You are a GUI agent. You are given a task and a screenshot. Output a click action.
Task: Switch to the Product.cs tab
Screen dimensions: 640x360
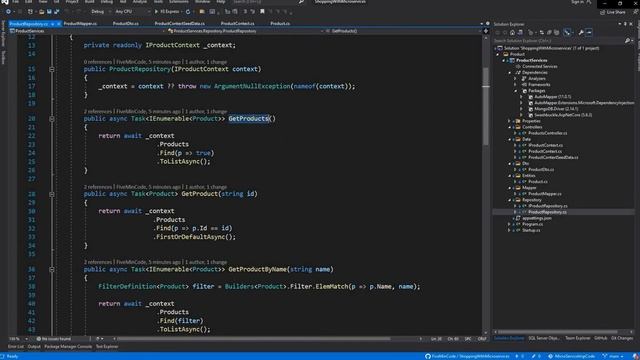coord(280,24)
